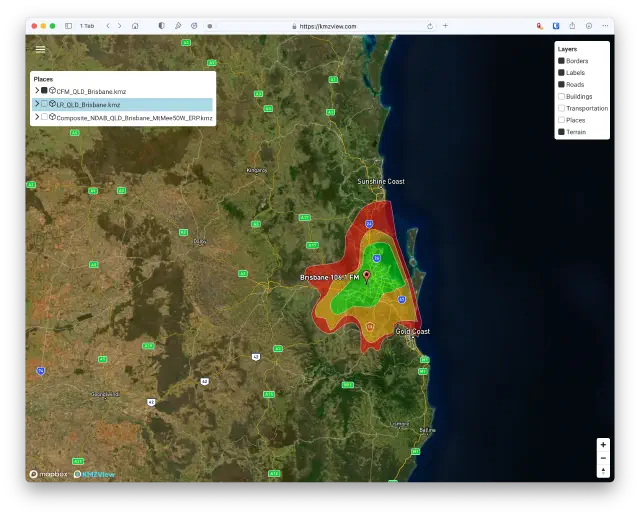Viewport: 640px width, 516px height.
Task: Click the Brisbane transmitter location pin
Action: coord(366,275)
